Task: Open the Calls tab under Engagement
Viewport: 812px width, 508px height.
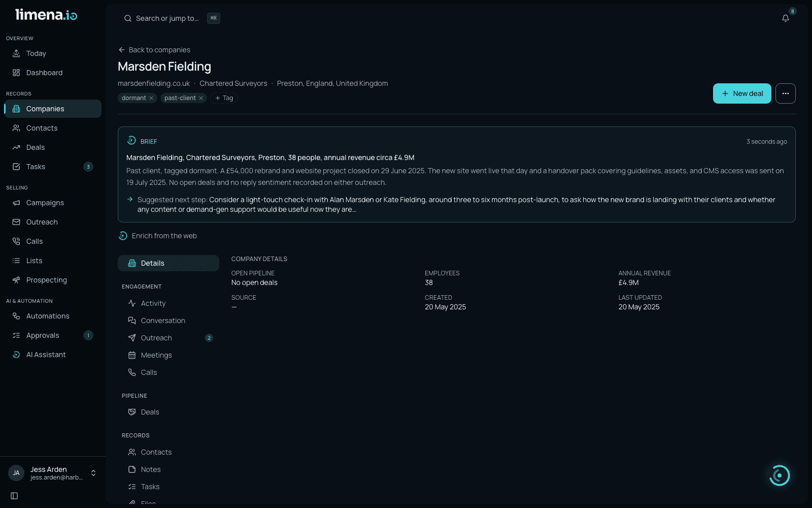Action: click(168, 372)
